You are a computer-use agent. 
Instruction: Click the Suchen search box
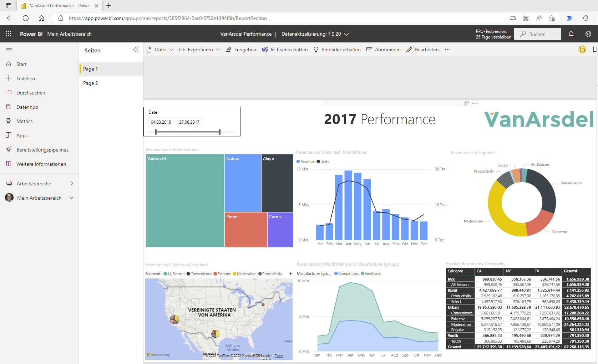tap(539, 34)
